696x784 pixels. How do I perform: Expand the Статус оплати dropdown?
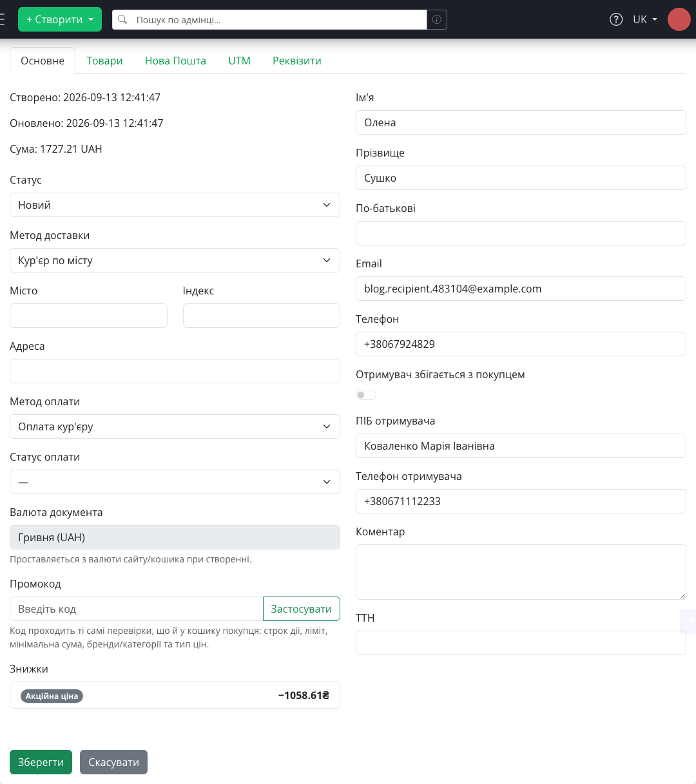175,482
